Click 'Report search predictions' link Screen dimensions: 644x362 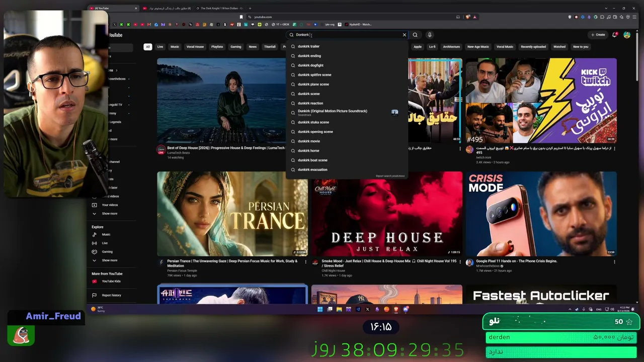(x=390, y=176)
